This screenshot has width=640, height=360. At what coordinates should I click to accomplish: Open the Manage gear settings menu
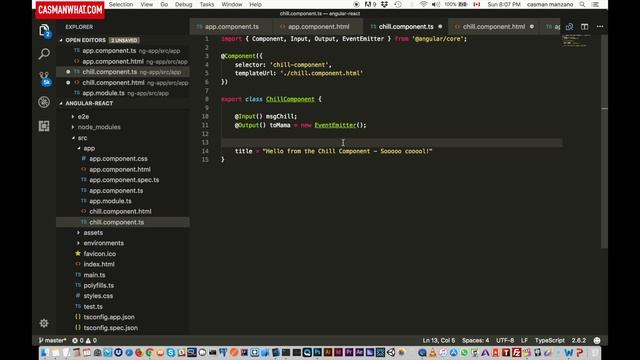44,323
